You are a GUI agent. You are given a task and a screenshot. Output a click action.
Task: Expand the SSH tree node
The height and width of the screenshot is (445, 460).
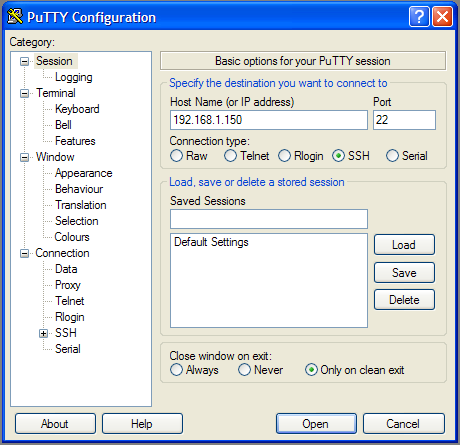coord(43,333)
